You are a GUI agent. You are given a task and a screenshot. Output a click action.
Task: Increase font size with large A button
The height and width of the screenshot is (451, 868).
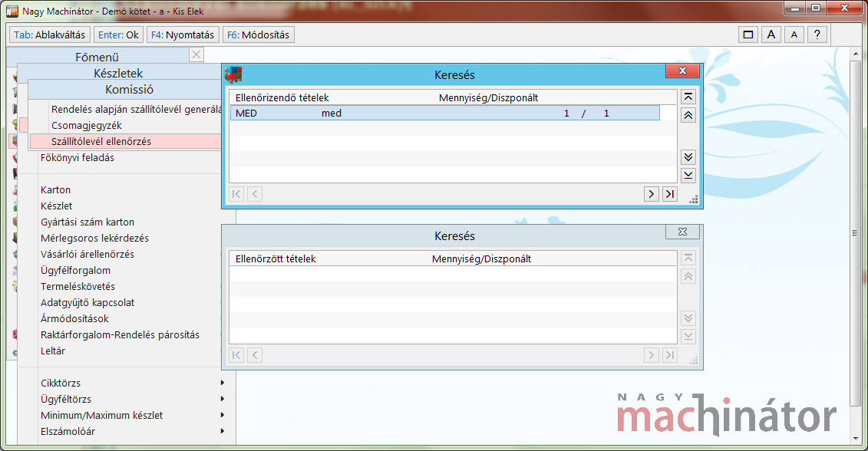pos(771,35)
